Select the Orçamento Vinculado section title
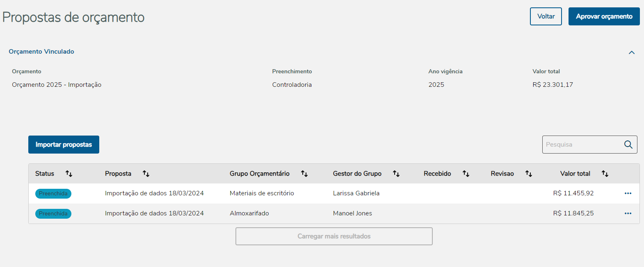Screen dimensions: 644x267 [x=41, y=52]
